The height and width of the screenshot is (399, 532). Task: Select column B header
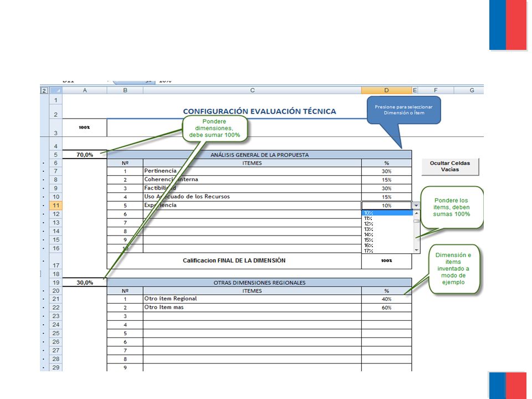click(125, 90)
